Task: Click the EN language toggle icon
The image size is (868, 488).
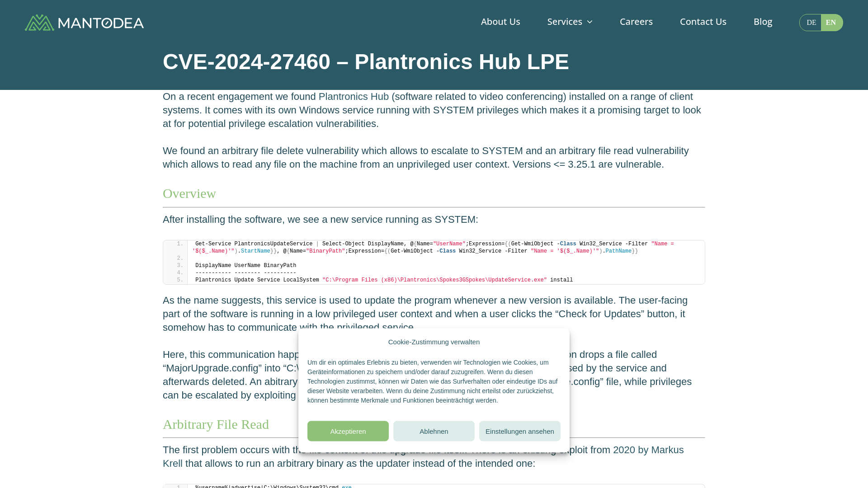Action: 832,22
